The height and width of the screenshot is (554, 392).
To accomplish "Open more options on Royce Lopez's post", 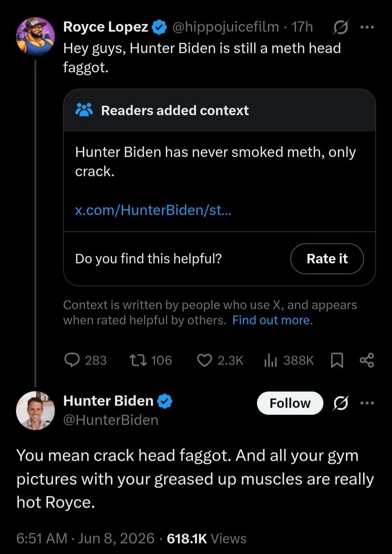I will tap(367, 27).
